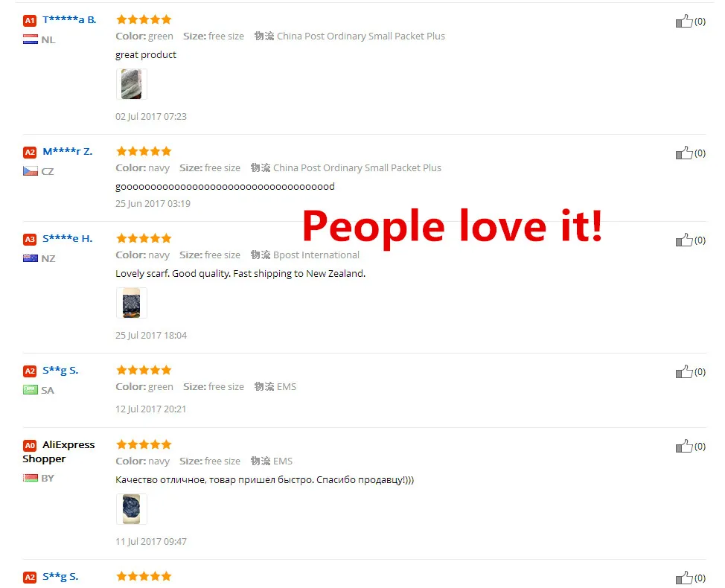Open M****r Z. reviewer profile
This screenshot has height=588, width=725.
click(x=68, y=151)
